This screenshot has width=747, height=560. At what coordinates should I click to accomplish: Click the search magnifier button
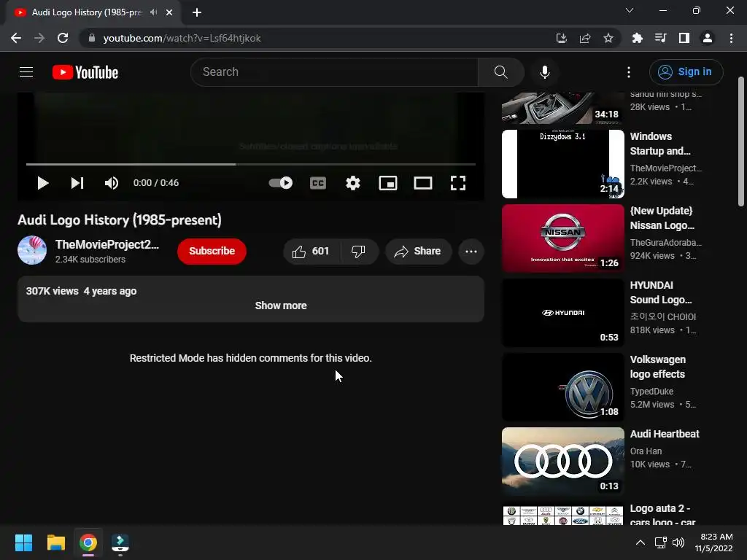pyautogui.click(x=500, y=72)
